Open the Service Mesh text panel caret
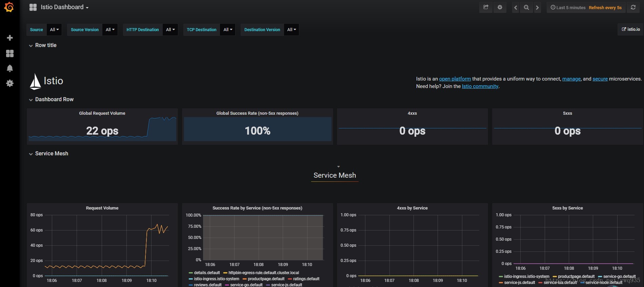644x287 pixels. coord(338,167)
